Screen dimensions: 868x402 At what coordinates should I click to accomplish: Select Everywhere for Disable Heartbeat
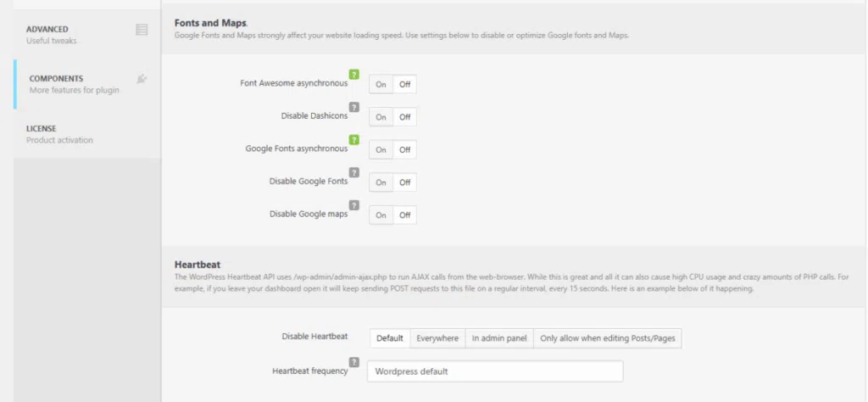point(437,338)
